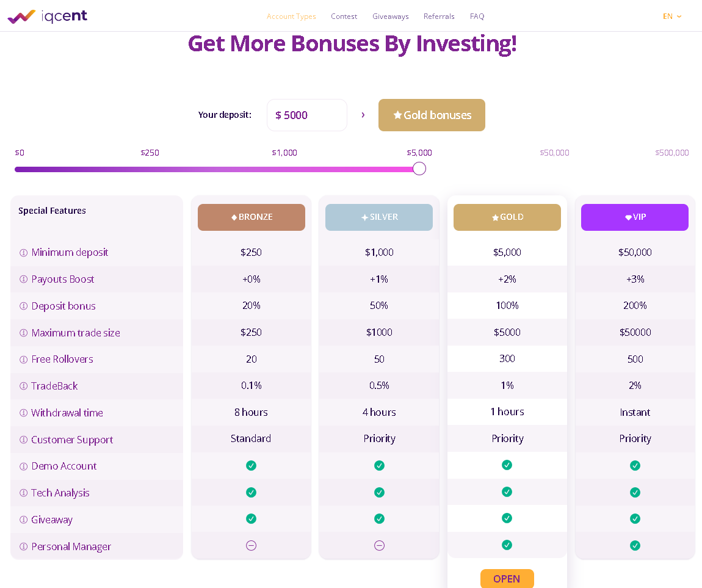Open the Contest menu item

pyautogui.click(x=344, y=16)
